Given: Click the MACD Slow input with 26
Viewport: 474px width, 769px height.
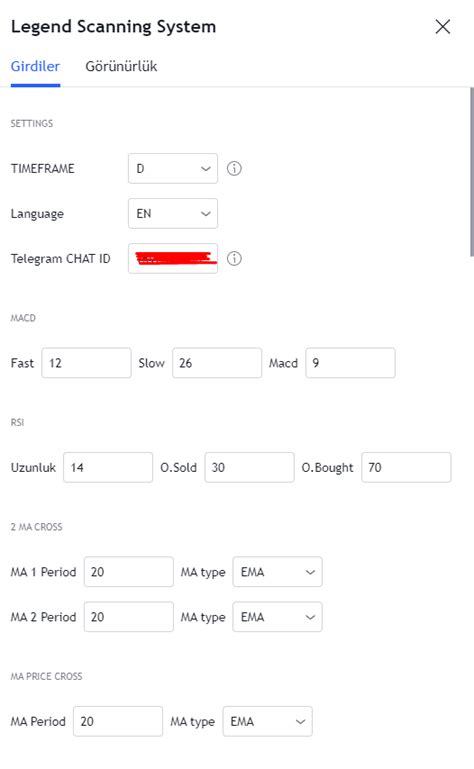Looking at the screenshot, I should click(x=217, y=363).
